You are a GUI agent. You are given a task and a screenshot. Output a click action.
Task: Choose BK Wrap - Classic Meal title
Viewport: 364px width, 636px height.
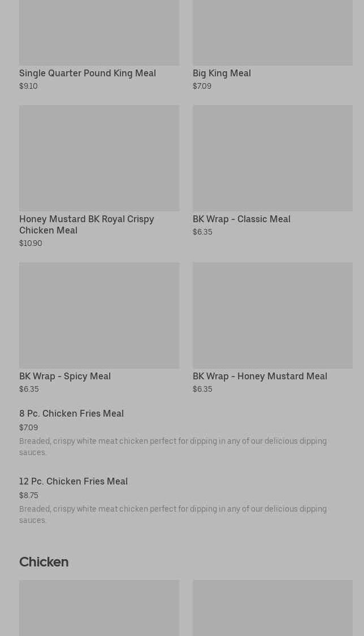pyautogui.click(x=241, y=219)
